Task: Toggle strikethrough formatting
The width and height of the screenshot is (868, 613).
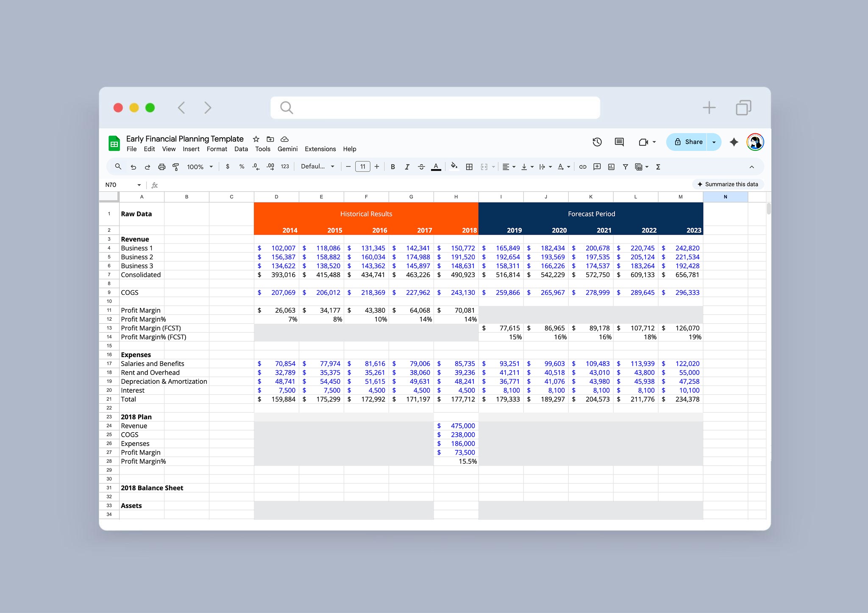Action: [421, 167]
